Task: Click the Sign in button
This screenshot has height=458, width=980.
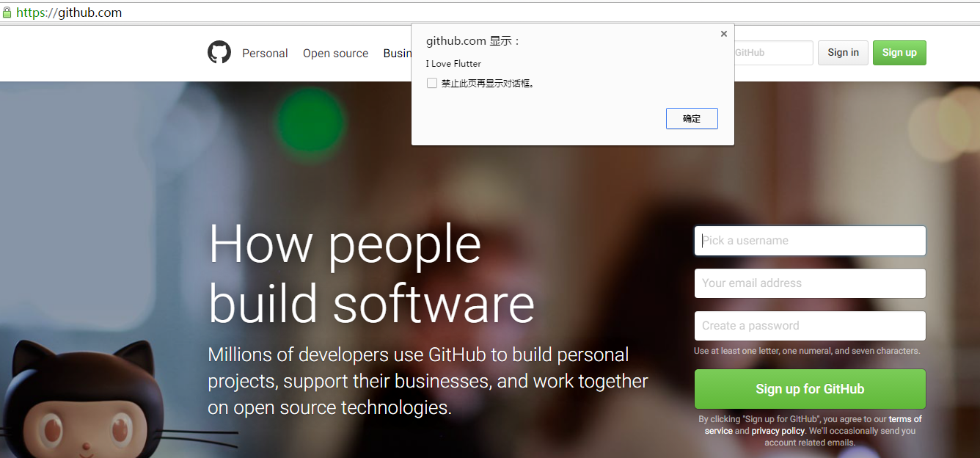Action: 843,52
